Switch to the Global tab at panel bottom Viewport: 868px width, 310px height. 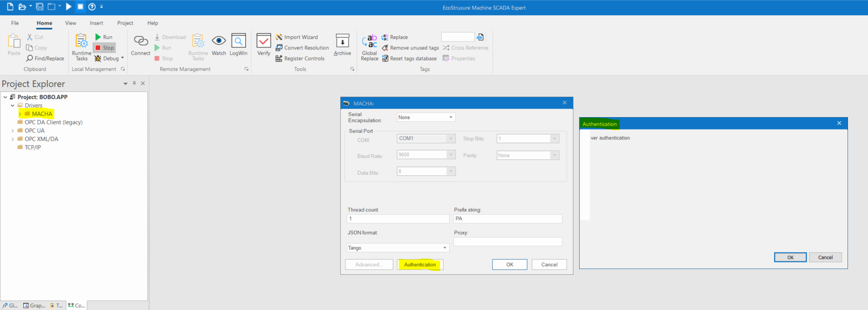[x=10, y=305]
